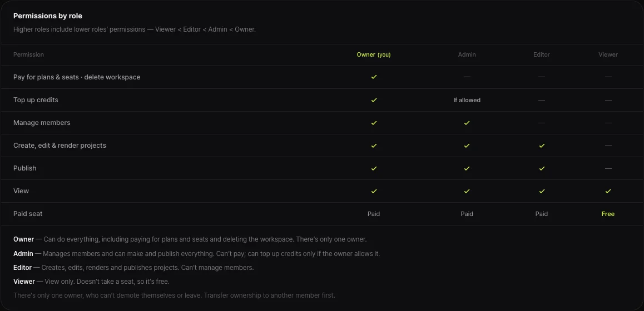
Task: Click 'If allowed' in the Admin column
Action: click(467, 100)
